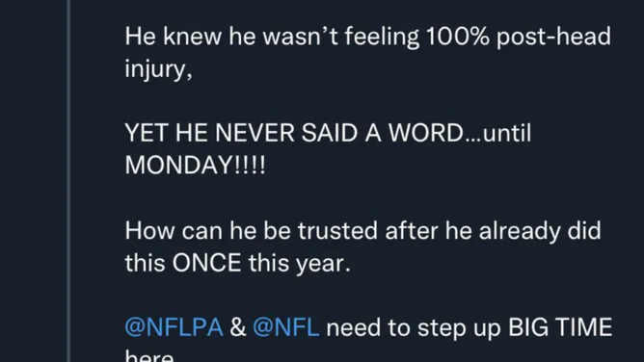Viewport: 644px width, 362px height.
Task: Click the '100%' text in the tweet
Action: point(458,37)
